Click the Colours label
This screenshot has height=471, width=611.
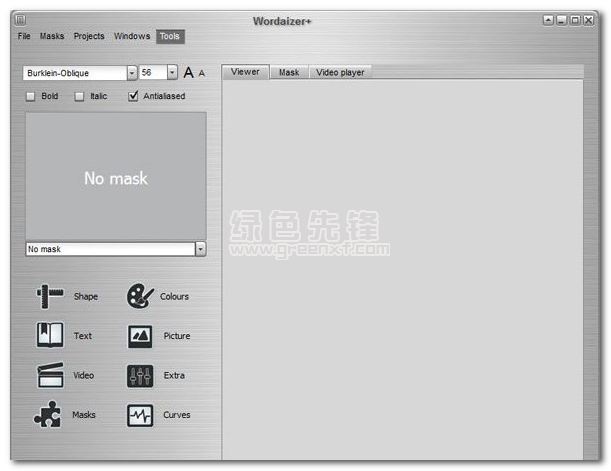click(x=174, y=296)
